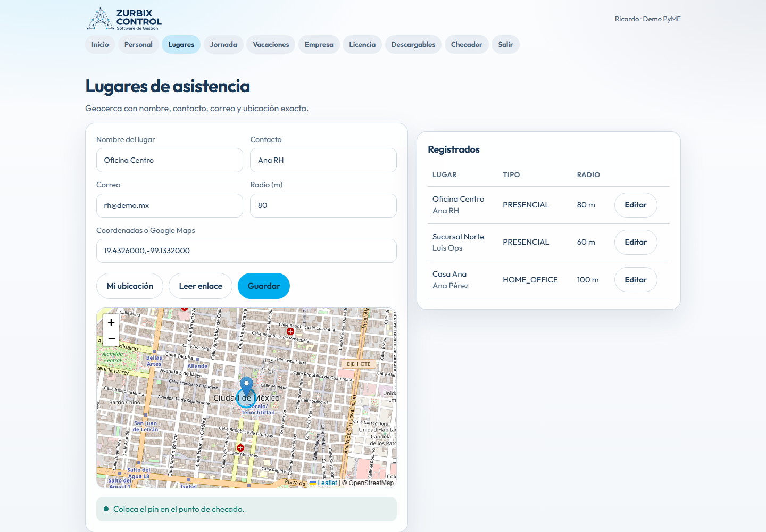Viewport: 766px width, 532px height.
Task: Open the Jornada tab
Action: (x=223, y=45)
